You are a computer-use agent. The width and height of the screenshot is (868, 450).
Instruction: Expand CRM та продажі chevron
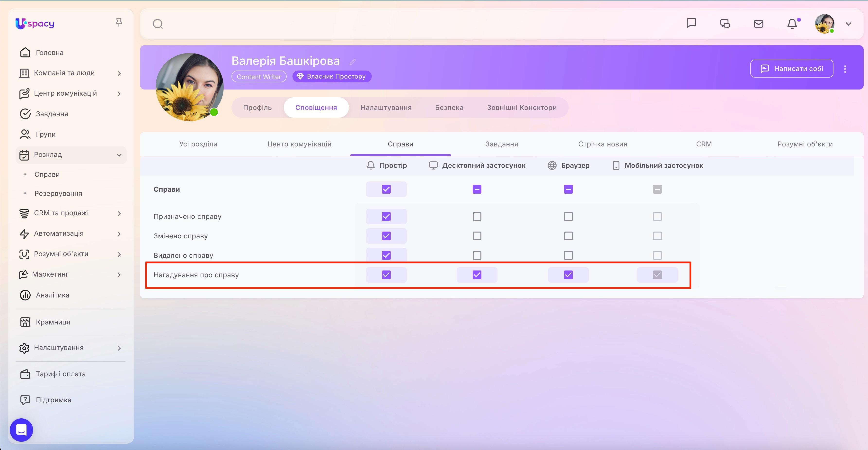pos(119,213)
